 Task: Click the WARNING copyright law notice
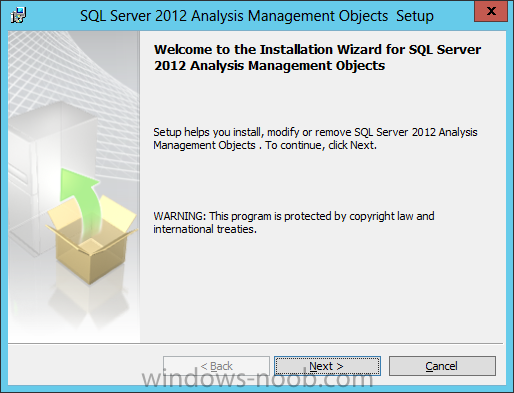tap(293, 222)
